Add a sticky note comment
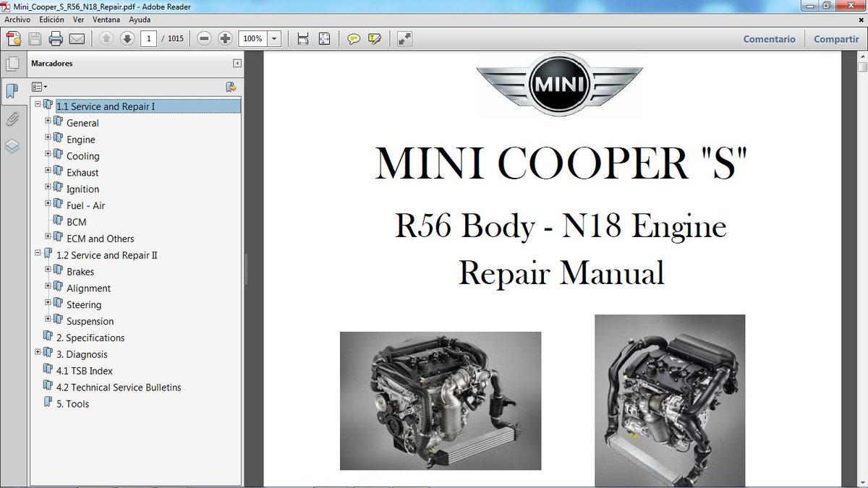 pyautogui.click(x=354, y=39)
